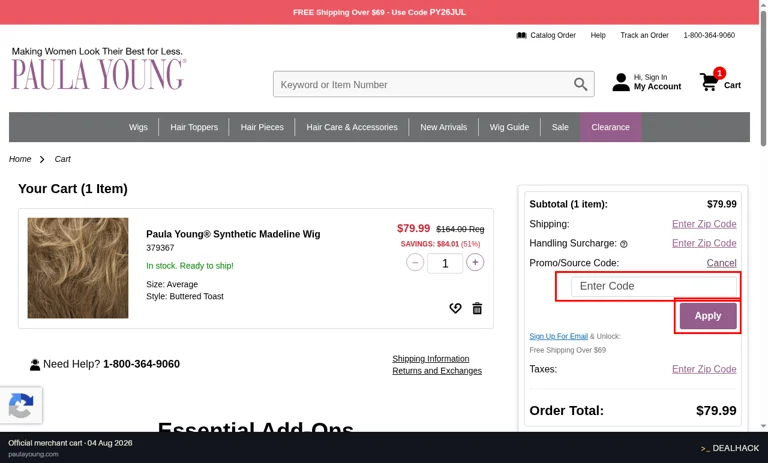
Task: Click the Need Help person icon
Action: (35, 365)
